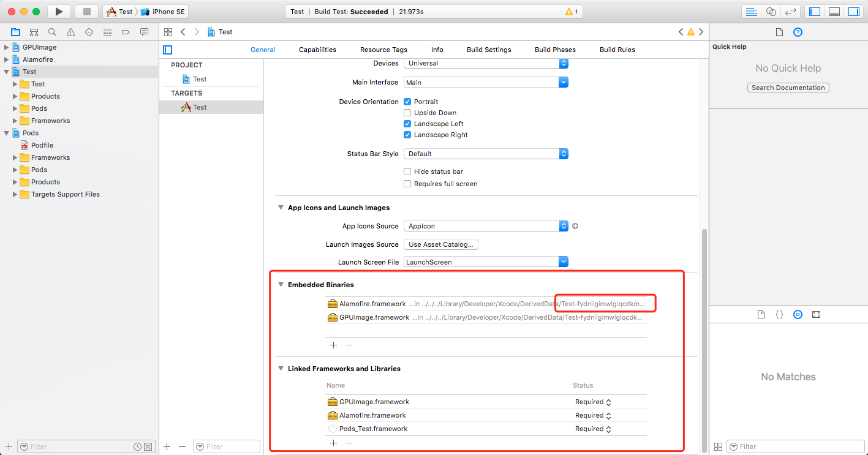Change Pods_Test.framework Required status
Screen dimensions: 868x455
[593, 429]
